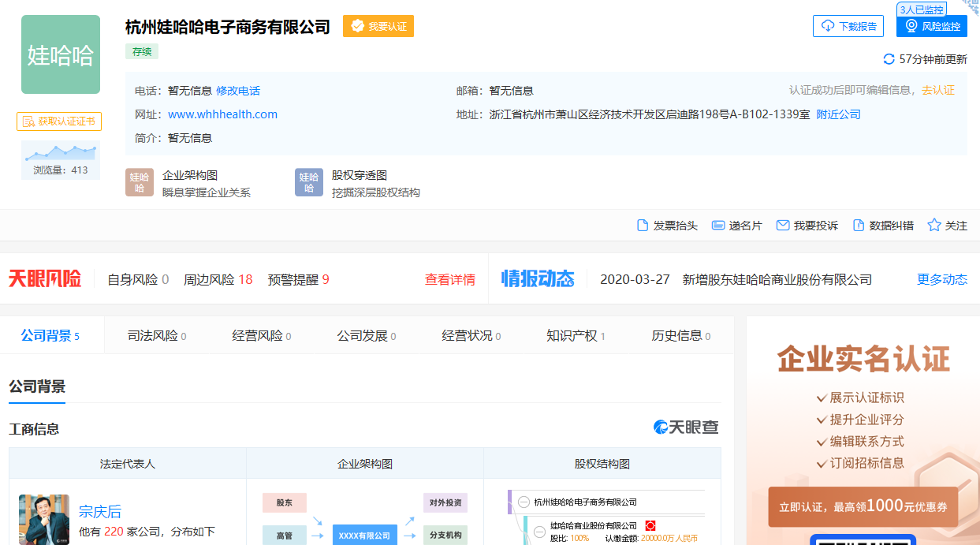Click the news item 新增股东娃哈哈商业股份有限公司
The width and height of the screenshot is (980, 545).
(x=777, y=279)
